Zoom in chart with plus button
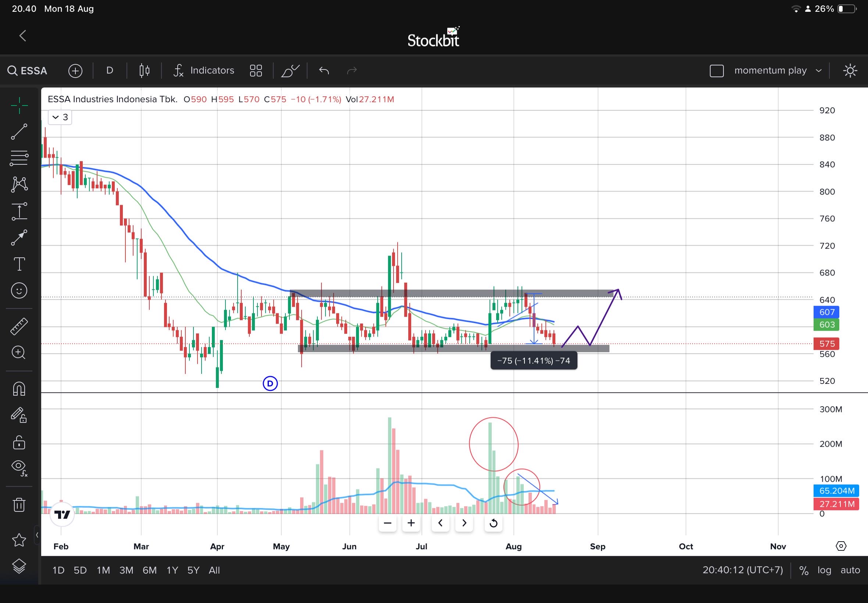This screenshot has height=603, width=868. click(x=411, y=523)
